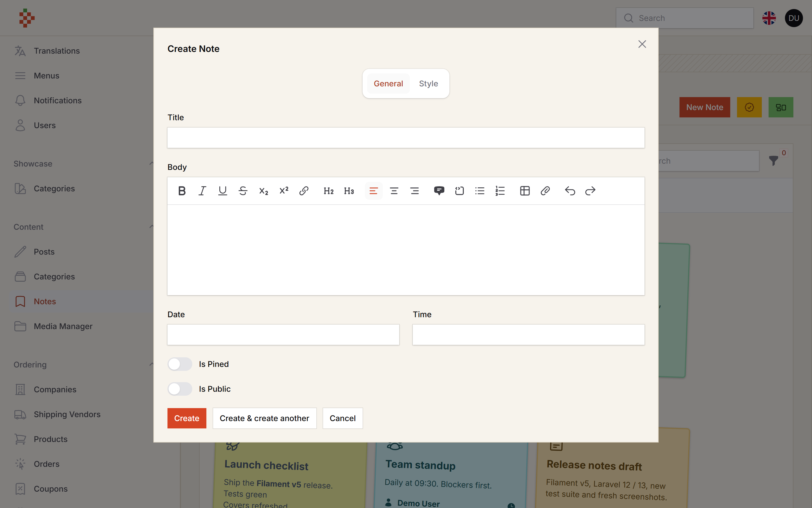
Task: Apply italic formatting in Body editor
Action: point(202,191)
